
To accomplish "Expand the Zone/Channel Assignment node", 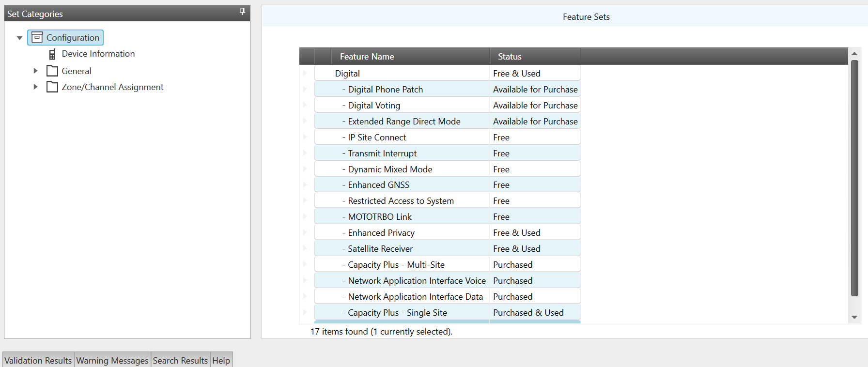I will coord(35,87).
